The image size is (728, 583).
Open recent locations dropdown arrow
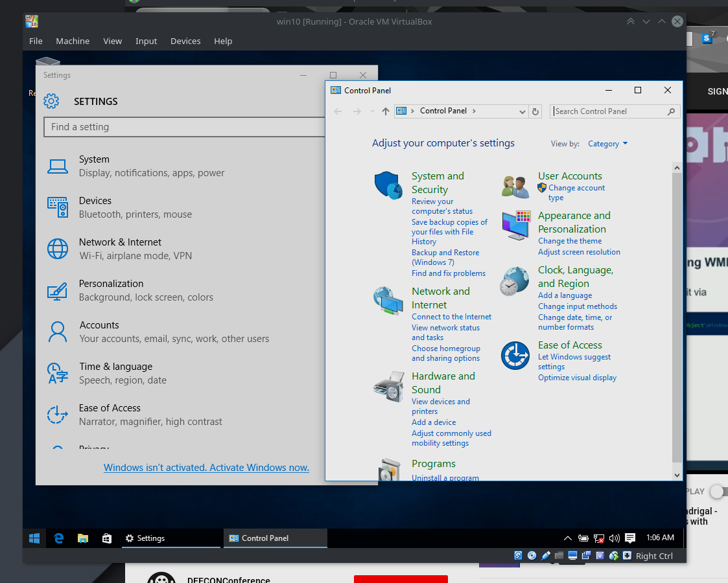pos(372,111)
